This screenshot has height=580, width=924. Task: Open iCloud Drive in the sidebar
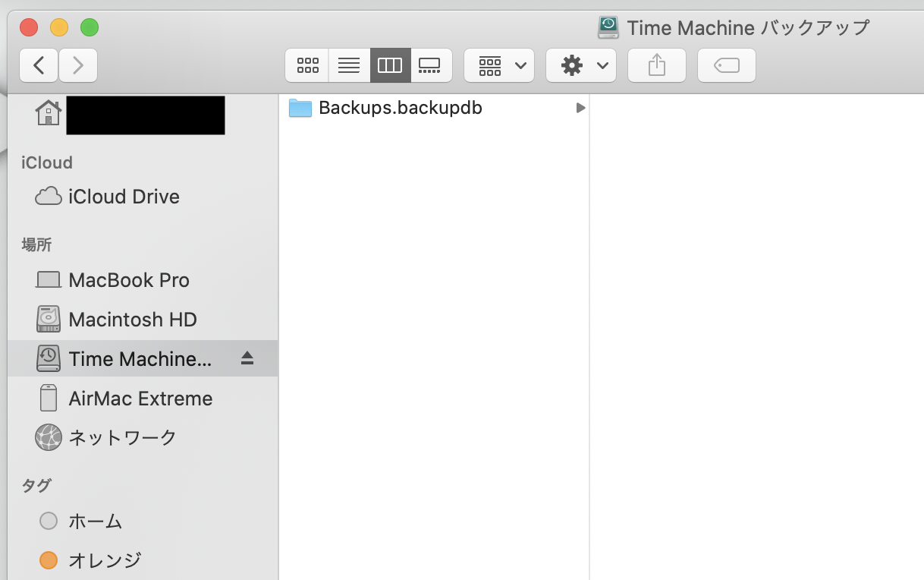[143, 197]
